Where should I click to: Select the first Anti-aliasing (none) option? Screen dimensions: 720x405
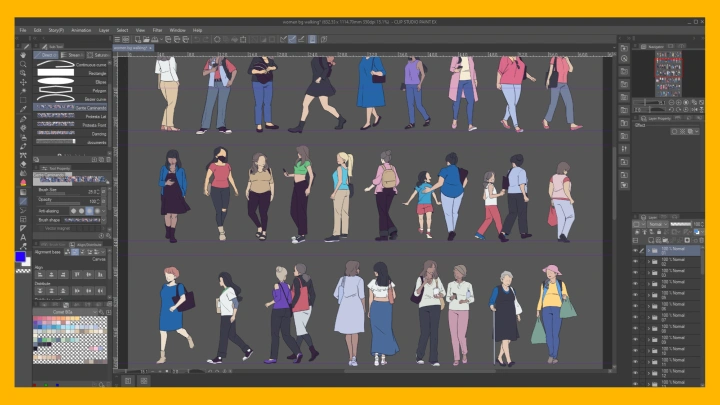73,211
